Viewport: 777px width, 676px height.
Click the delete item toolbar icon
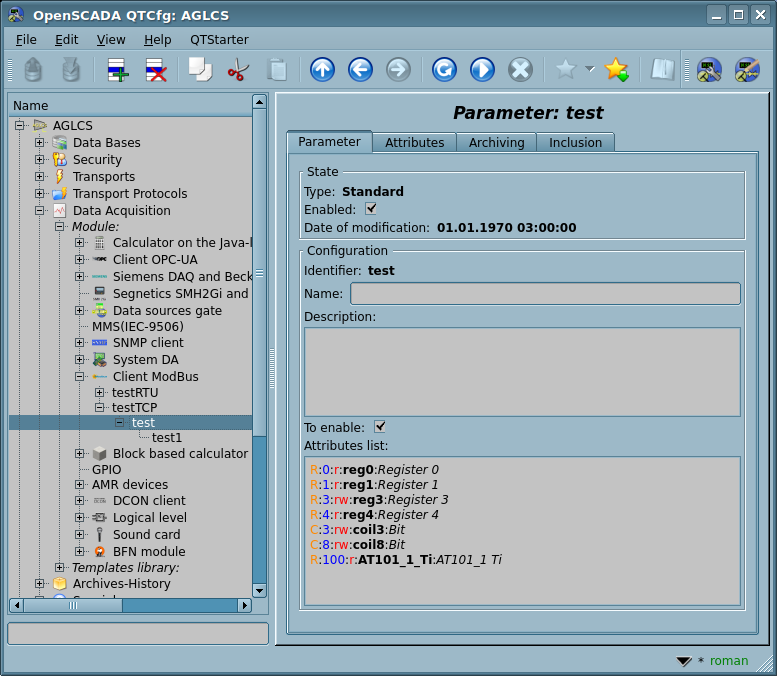point(156,70)
